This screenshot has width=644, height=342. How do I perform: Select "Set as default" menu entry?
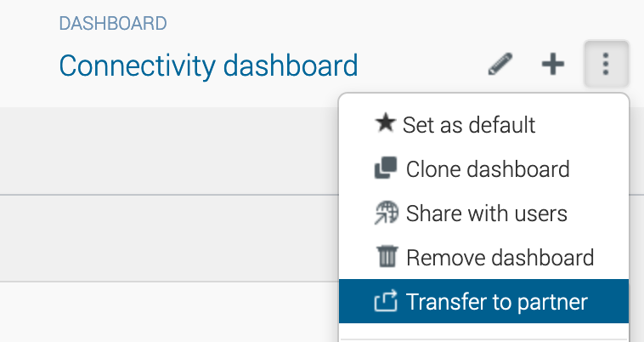coord(469,125)
